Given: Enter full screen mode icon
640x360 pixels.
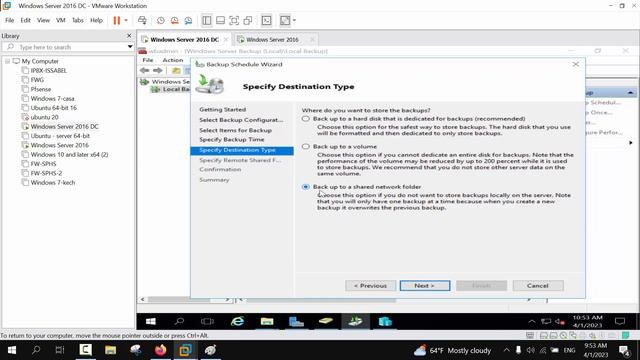Looking at the screenshot, I should 234,20.
